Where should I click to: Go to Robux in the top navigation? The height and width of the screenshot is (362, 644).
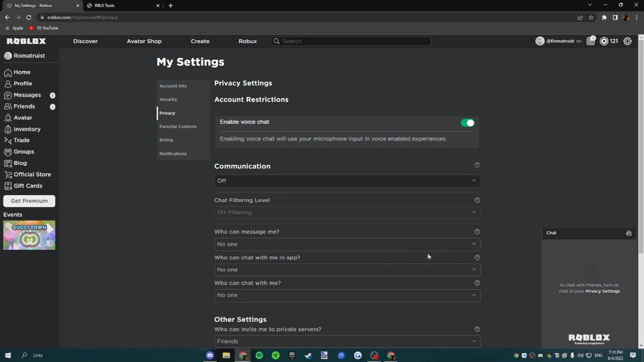tap(248, 41)
